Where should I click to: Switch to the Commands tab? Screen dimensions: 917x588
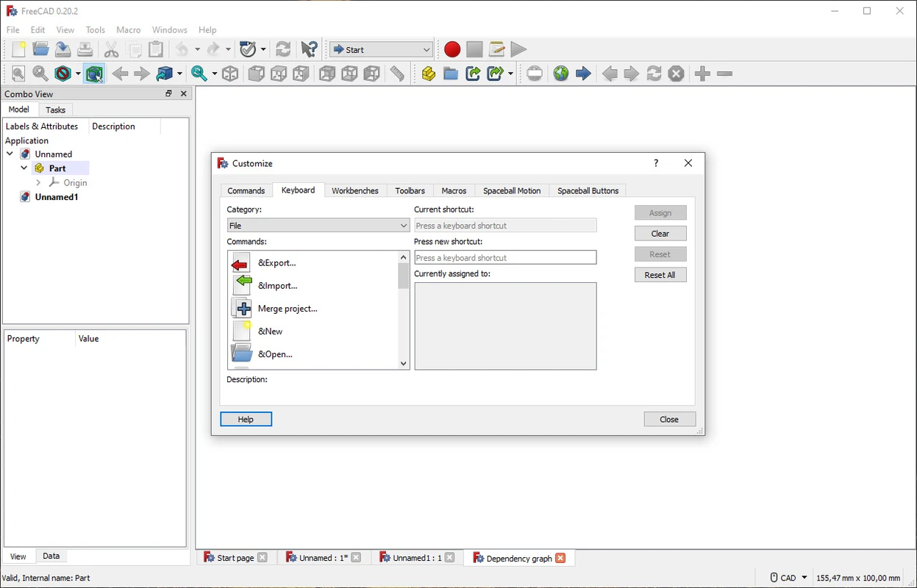[x=246, y=190]
